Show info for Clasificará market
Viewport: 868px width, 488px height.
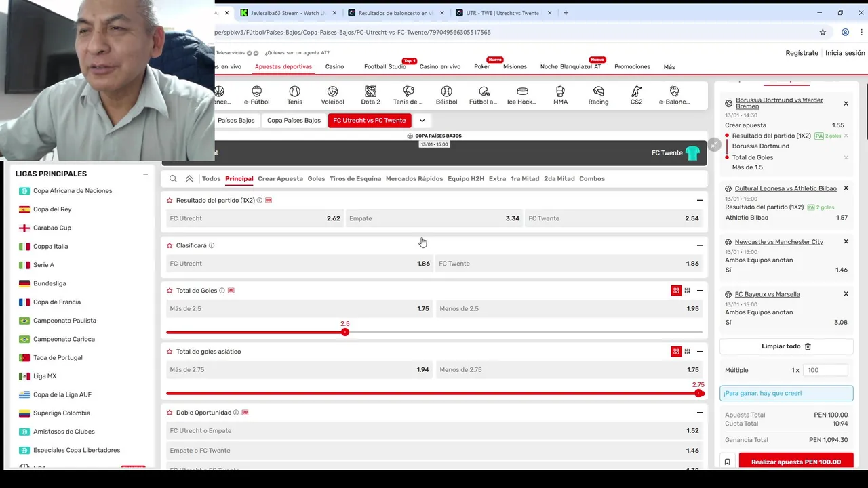[212, 245]
